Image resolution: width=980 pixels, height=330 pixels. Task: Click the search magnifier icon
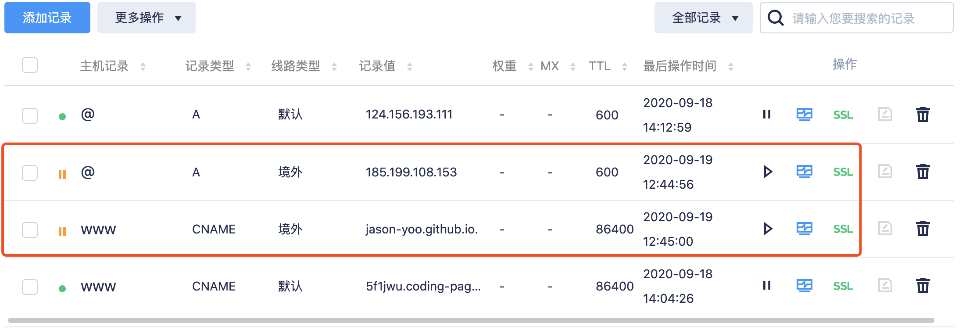coord(776,18)
